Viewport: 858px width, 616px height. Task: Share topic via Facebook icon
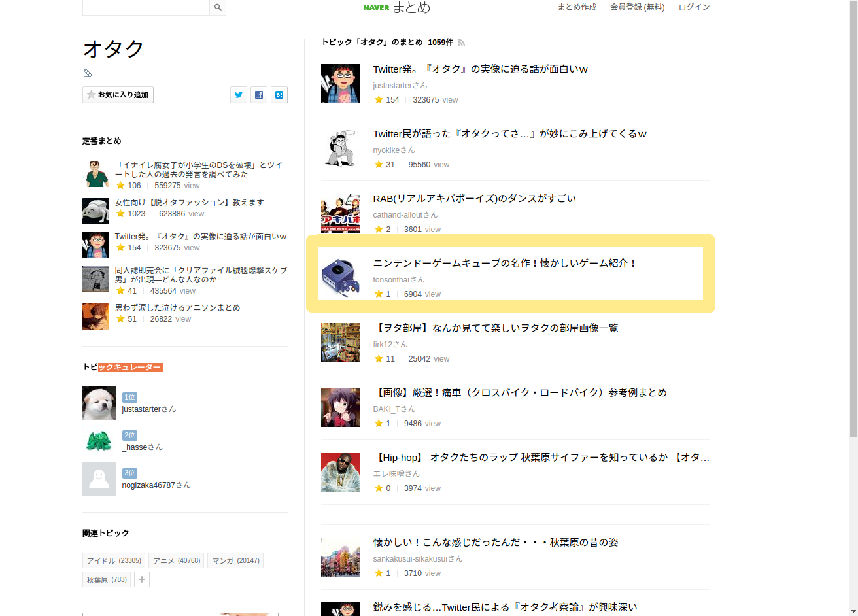point(259,95)
